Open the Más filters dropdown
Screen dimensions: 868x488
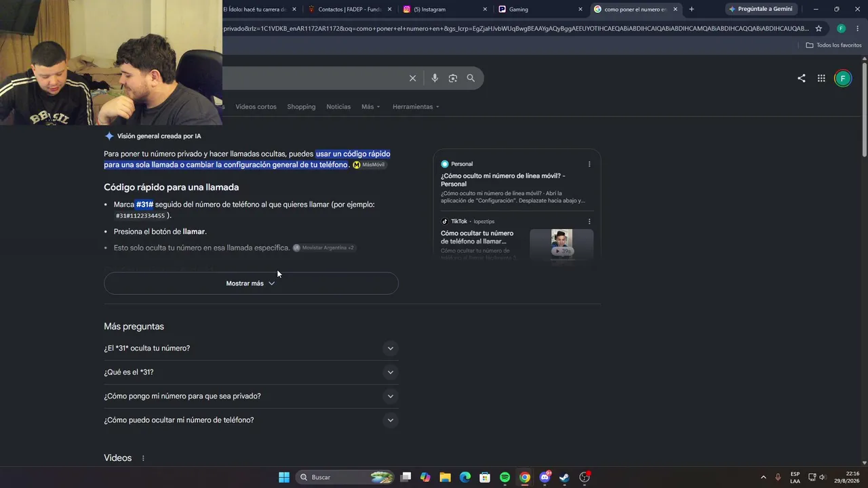370,106
